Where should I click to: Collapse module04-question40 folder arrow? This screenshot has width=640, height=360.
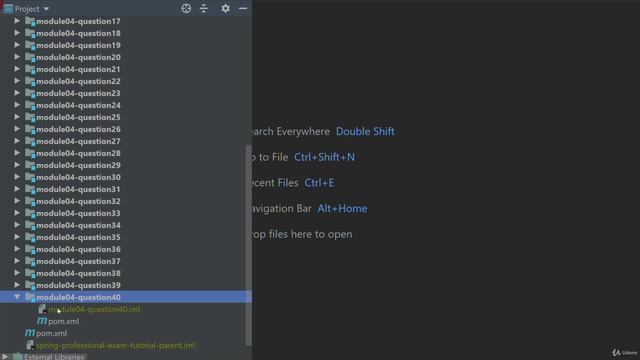pyautogui.click(x=17, y=297)
